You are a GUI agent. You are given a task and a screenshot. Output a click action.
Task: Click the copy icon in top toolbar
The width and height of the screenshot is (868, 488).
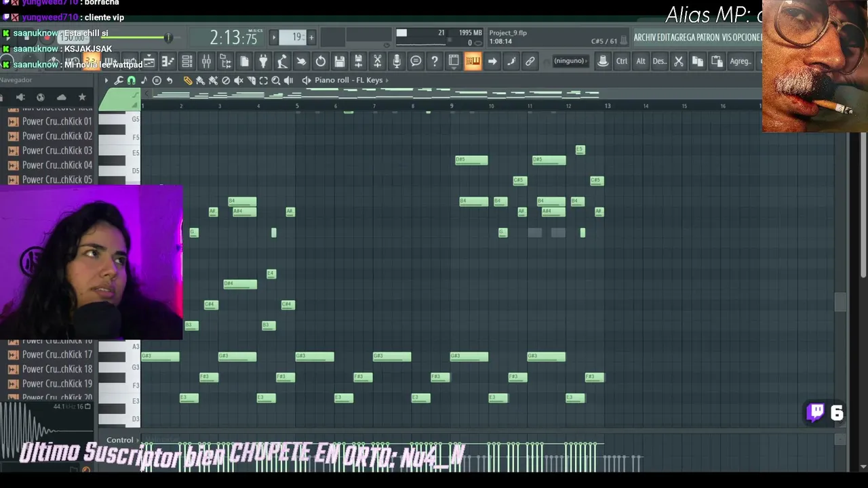[x=697, y=62]
